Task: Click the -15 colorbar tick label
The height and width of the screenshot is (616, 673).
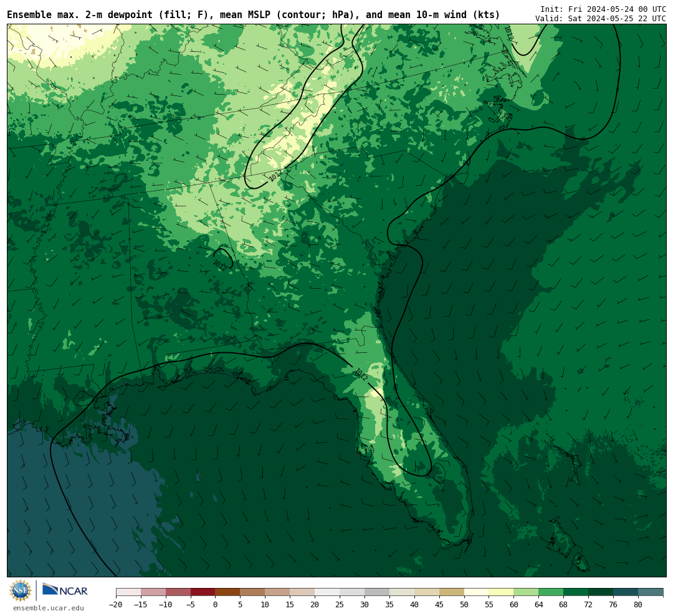Action: click(x=141, y=605)
